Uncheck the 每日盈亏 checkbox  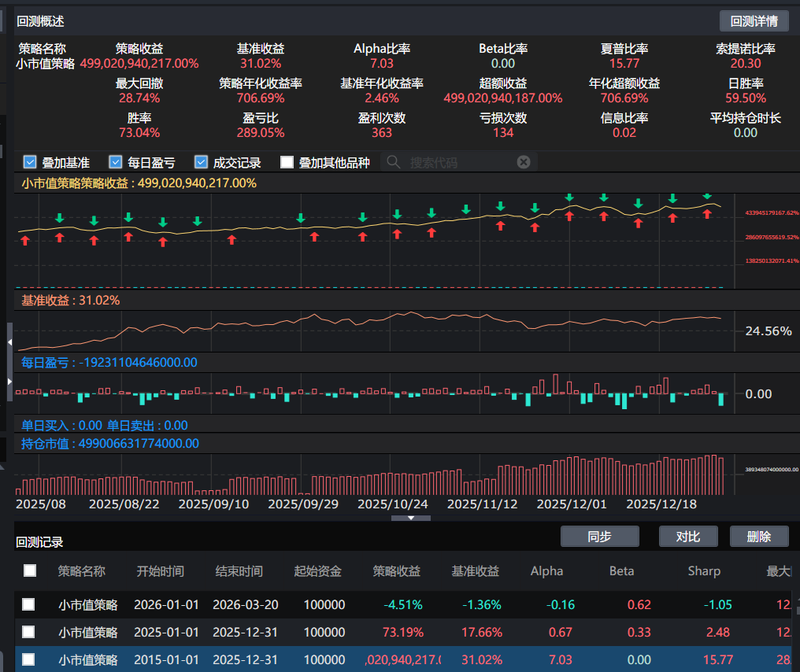click(116, 162)
